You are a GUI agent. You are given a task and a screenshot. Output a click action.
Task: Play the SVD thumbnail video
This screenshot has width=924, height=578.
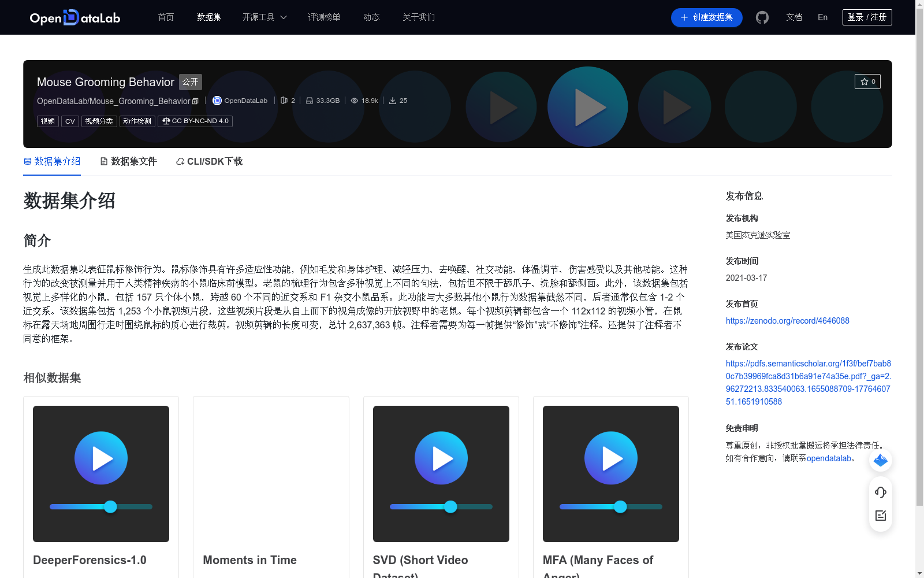[x=441, y=458]
